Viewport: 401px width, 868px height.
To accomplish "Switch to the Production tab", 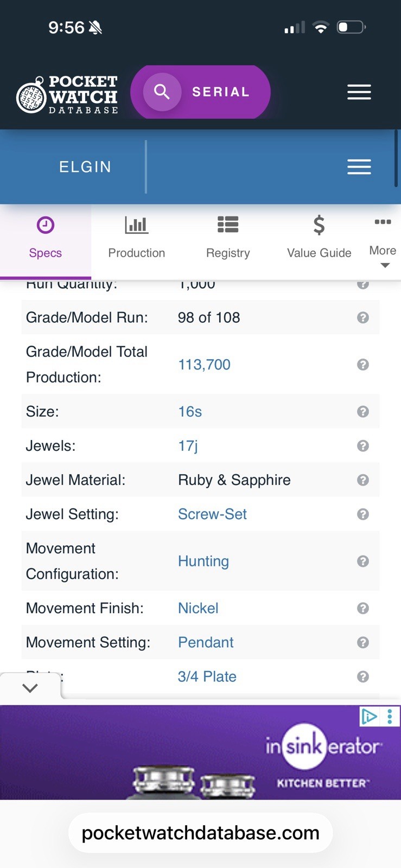I will point(137,238).
